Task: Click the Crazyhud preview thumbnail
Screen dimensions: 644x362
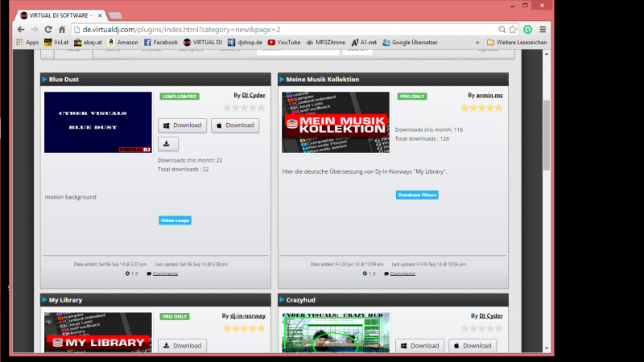Action: tap(336, 332)
